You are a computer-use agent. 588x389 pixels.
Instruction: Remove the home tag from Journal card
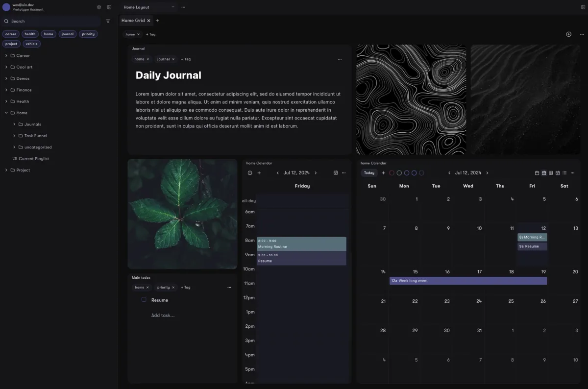pos(148,59)
